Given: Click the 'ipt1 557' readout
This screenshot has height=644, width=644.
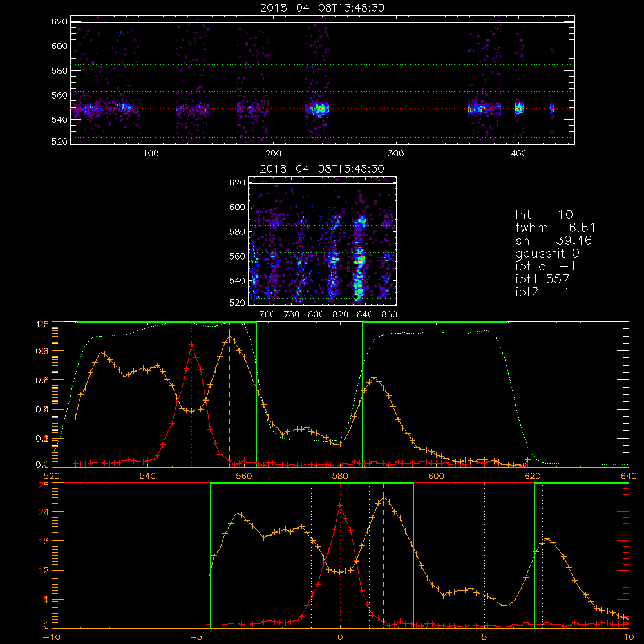Looking at the screenshot, I should point(542,279).
